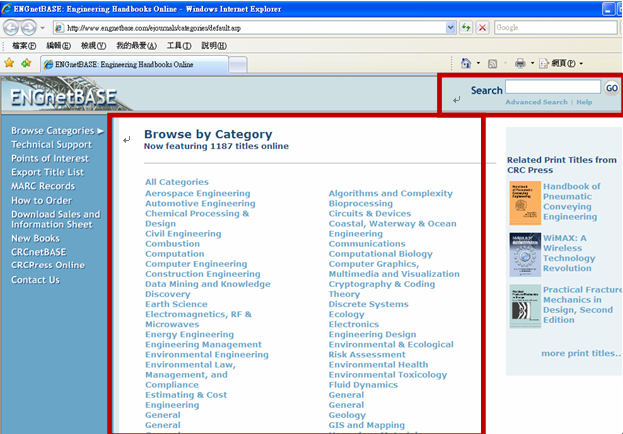Open CRCnetBASE sidebar link
Screen dimensions: 623x434
[x=39, y=252]
